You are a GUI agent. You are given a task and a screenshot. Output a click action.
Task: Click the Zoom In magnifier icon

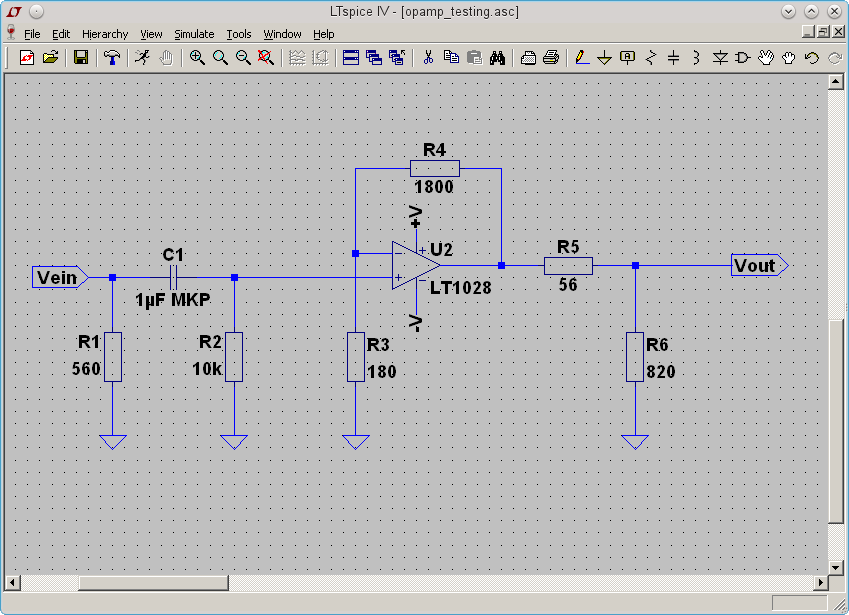197,57
